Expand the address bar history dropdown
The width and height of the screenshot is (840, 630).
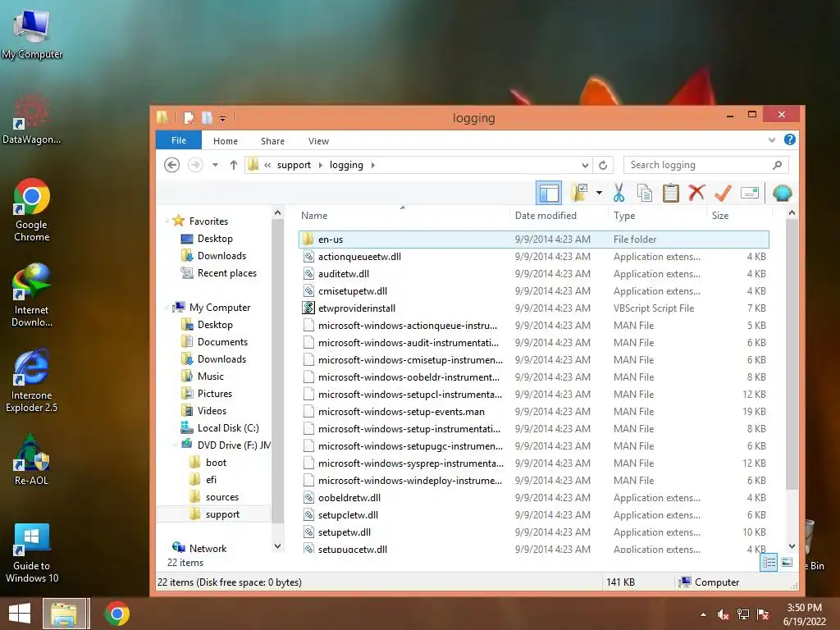pos(585,165)
